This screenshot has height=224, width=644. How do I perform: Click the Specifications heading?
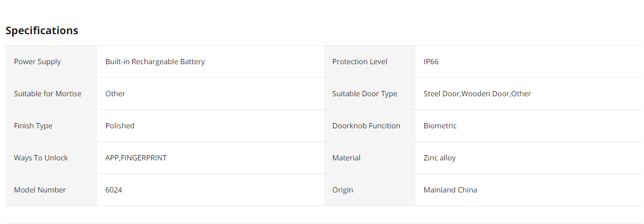[42, 30]
